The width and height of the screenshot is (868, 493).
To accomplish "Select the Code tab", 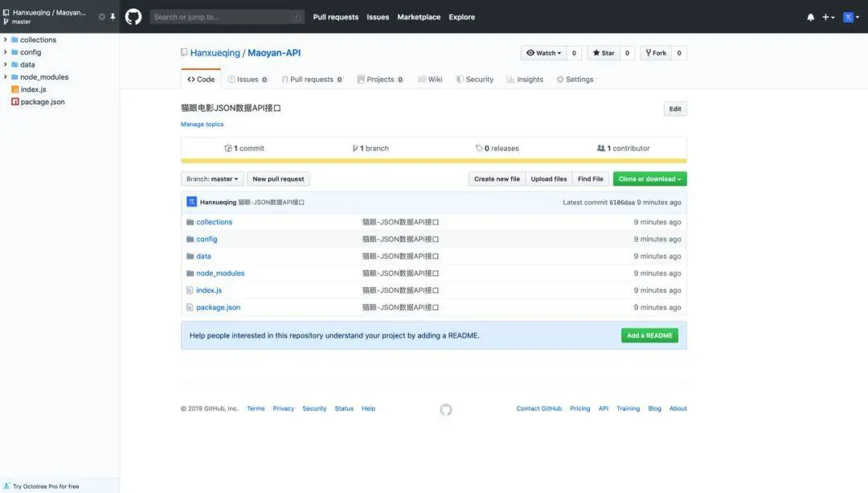I will (x=201, y=79).
